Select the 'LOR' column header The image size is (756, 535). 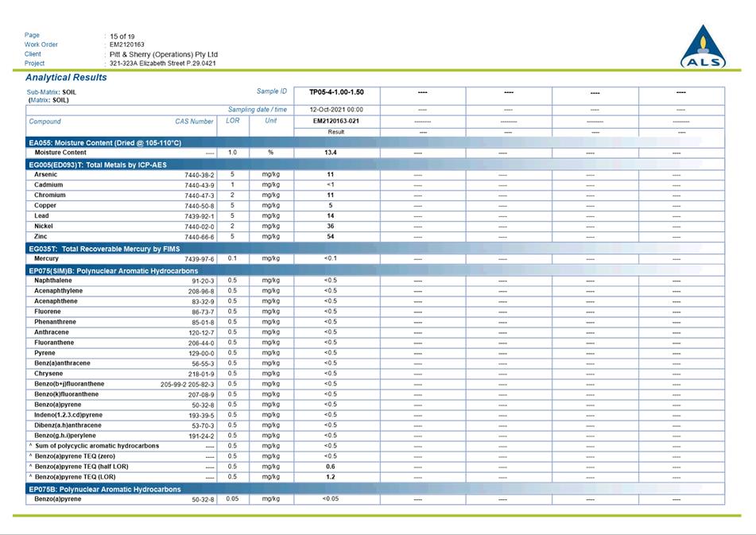[232, 121]
